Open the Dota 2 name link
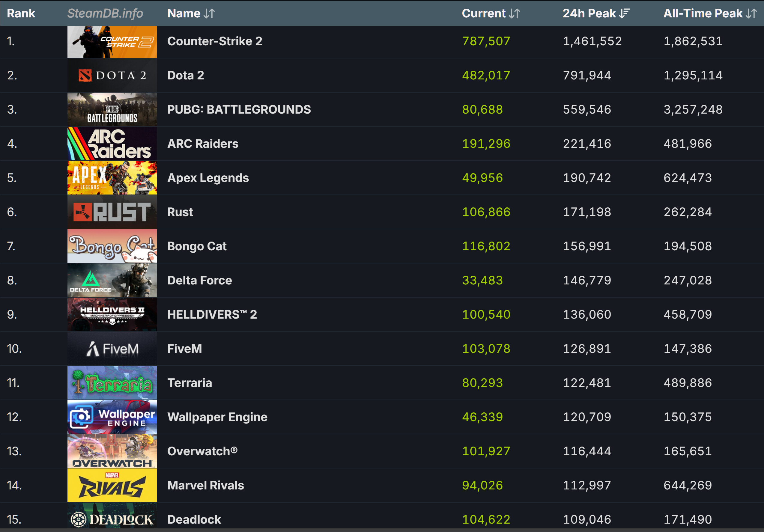 point(186,76)
